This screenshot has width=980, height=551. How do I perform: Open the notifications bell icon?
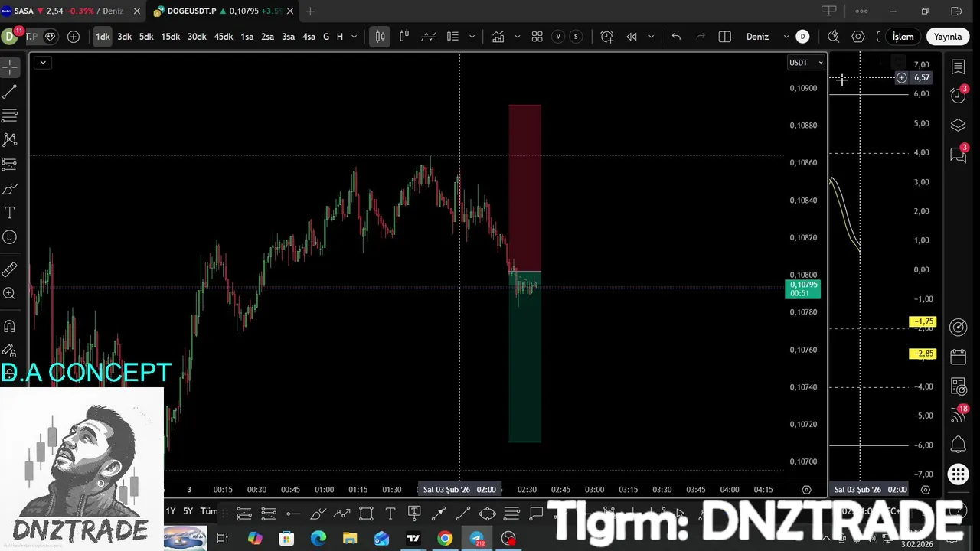(x=959, y=445)
